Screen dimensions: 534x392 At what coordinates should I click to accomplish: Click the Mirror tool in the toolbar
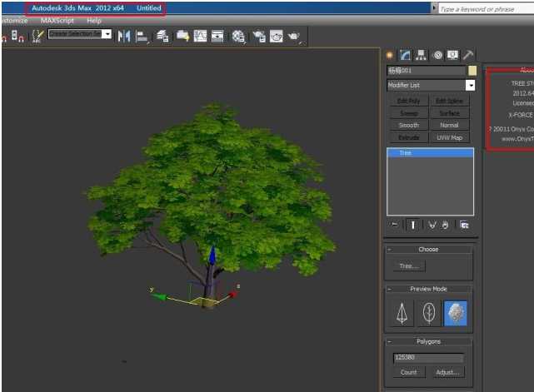[x=124, y=36]
